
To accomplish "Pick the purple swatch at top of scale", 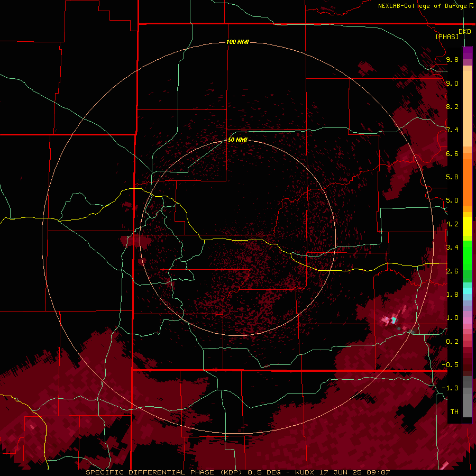I will (x=467, y=53).
